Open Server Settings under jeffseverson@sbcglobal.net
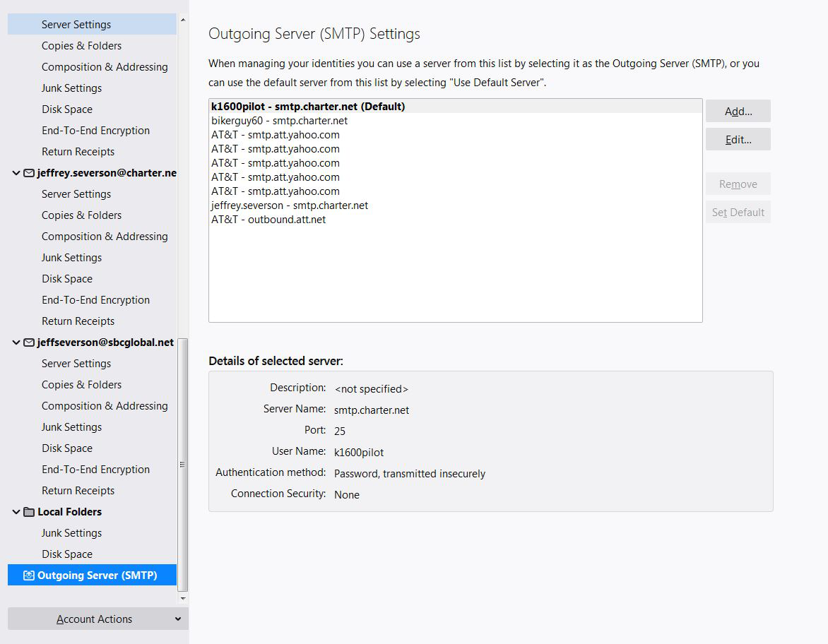 tap(76, 364)
